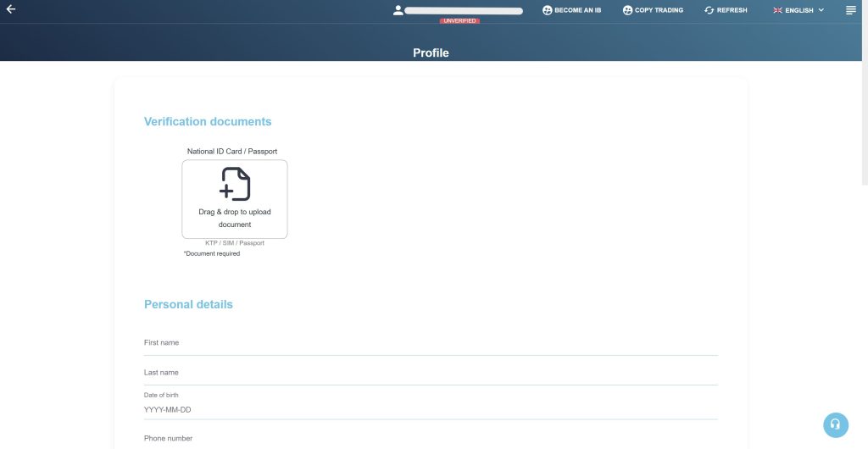Click the UK flag language icon
The height and width of the screenshot is (449, 868).
[777, 10]
